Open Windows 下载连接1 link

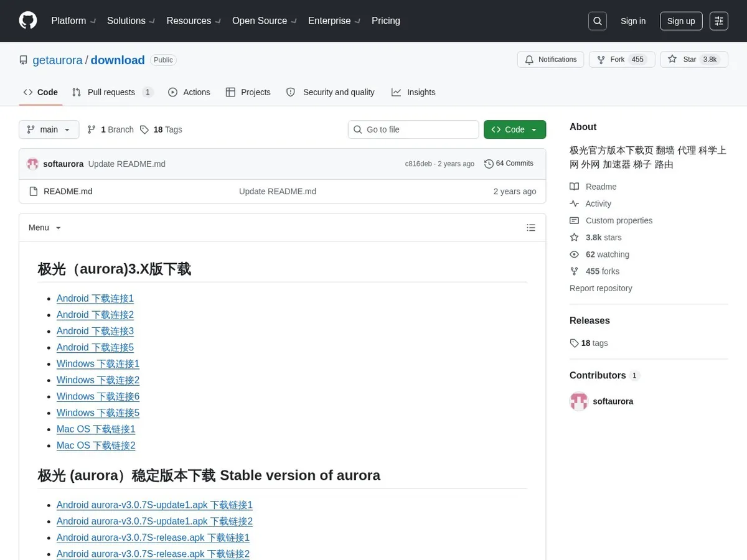point(98,363)
